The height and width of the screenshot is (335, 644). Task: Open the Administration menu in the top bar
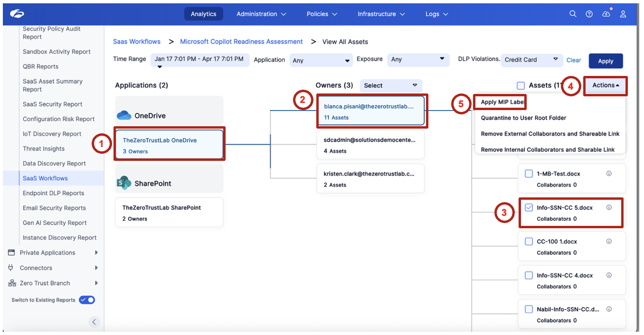pyautogui.click(x=261, y=14)
